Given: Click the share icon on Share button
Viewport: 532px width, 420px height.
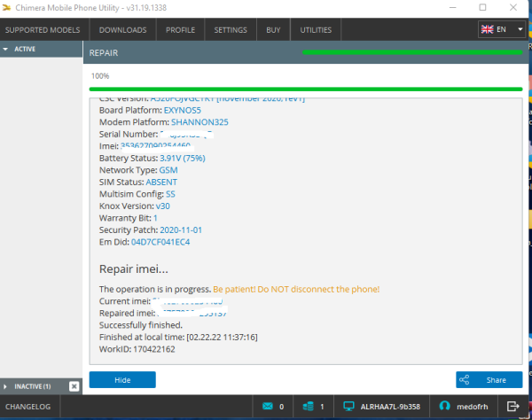Looking at the screenshot, I should click(x=464, y=379).
